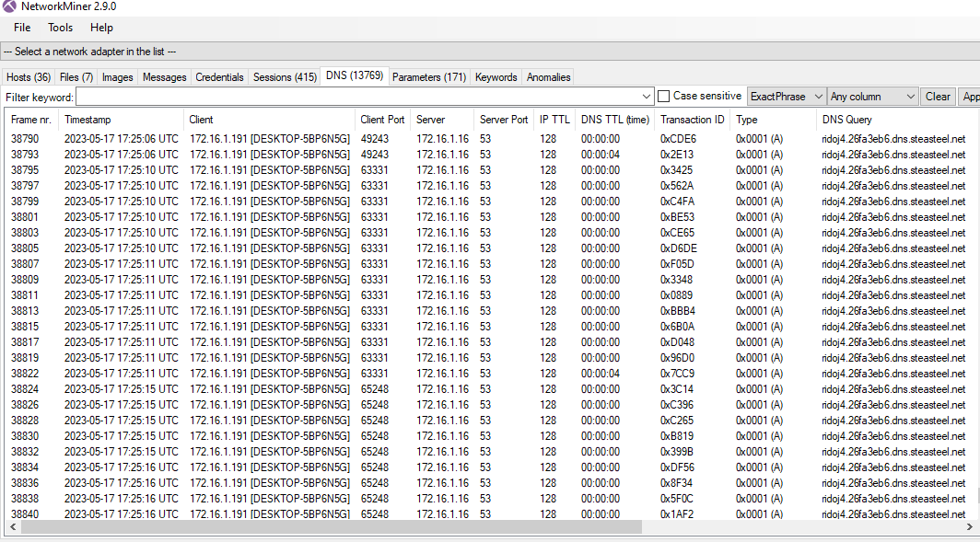This screenshot has height=542, width=980.
Task: Click transaction ID 0xB819 cell
Action: tap(677, 436)
